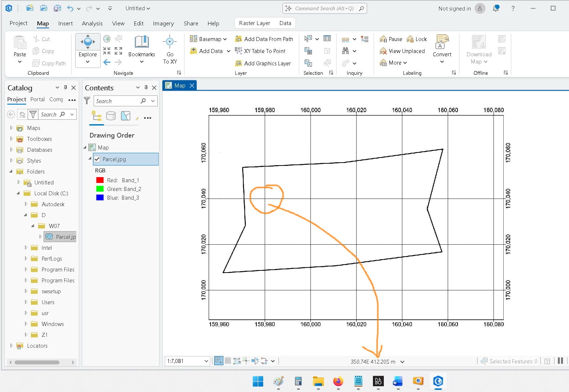
Task: Click Add Graphics Layer icon
Action: click(239, 63)
